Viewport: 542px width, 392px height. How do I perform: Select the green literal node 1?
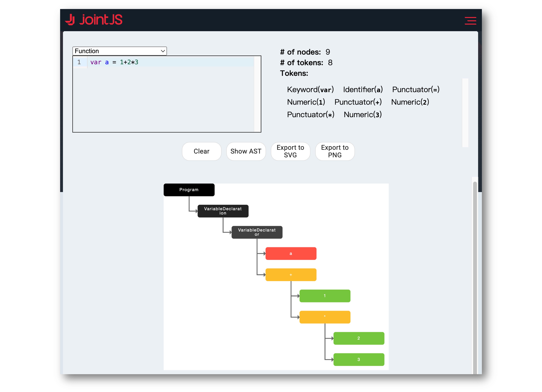coord(325,296)
